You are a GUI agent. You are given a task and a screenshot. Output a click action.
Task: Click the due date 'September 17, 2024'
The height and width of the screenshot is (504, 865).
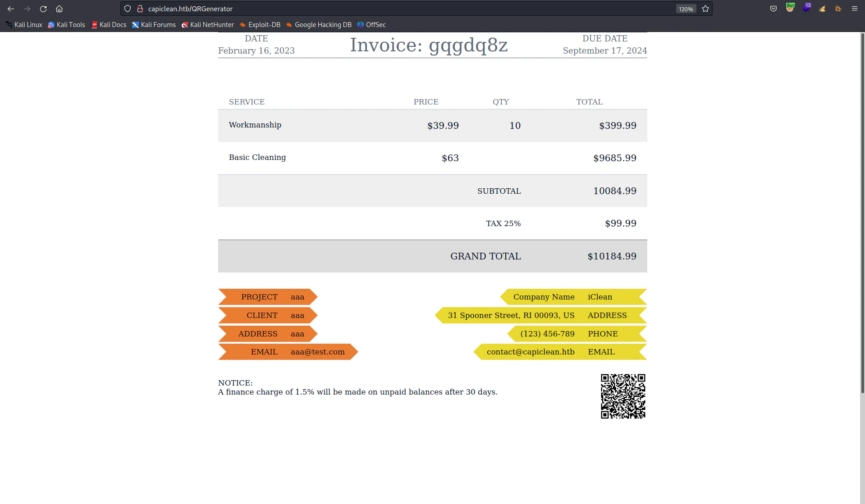pos(605,51)
